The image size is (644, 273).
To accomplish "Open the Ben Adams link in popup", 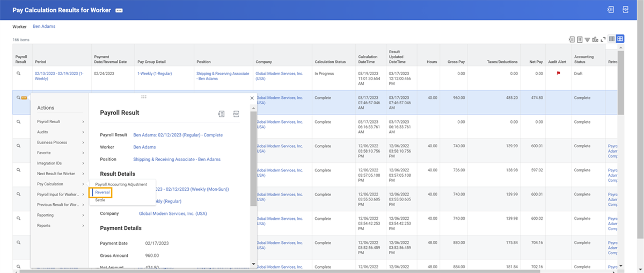I will pyautogui.click(x=144, y=147).
